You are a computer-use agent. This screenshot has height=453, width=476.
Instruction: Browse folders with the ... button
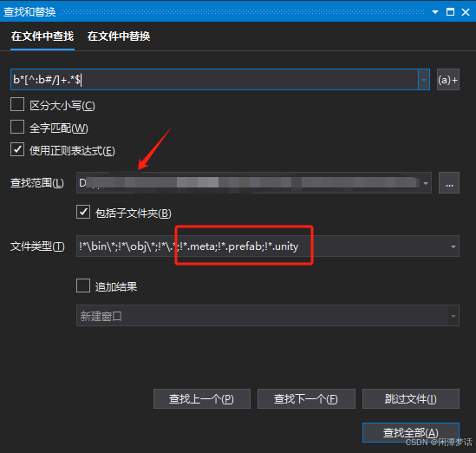[449, 183]
